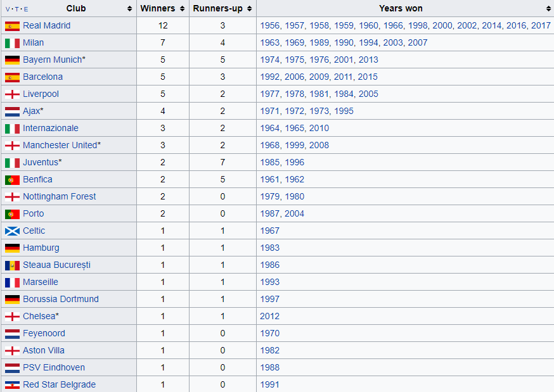Open the Red Star Belgrade club link
This screenshot has height=392, width=554.
tap(60, 384)
